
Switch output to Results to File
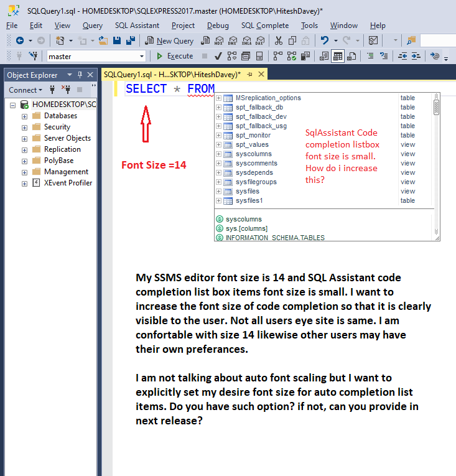point(351,56)
